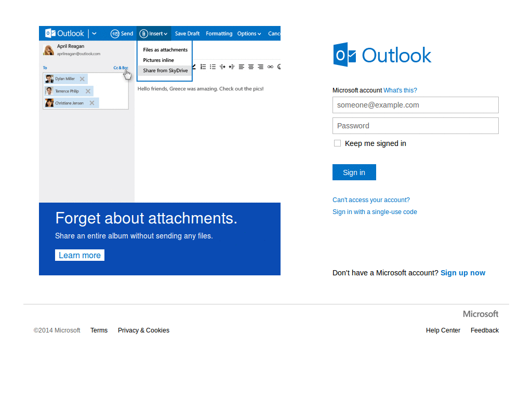
Task: Remove Christiane Jensen with the X icon
Action: tap(91, 103)
